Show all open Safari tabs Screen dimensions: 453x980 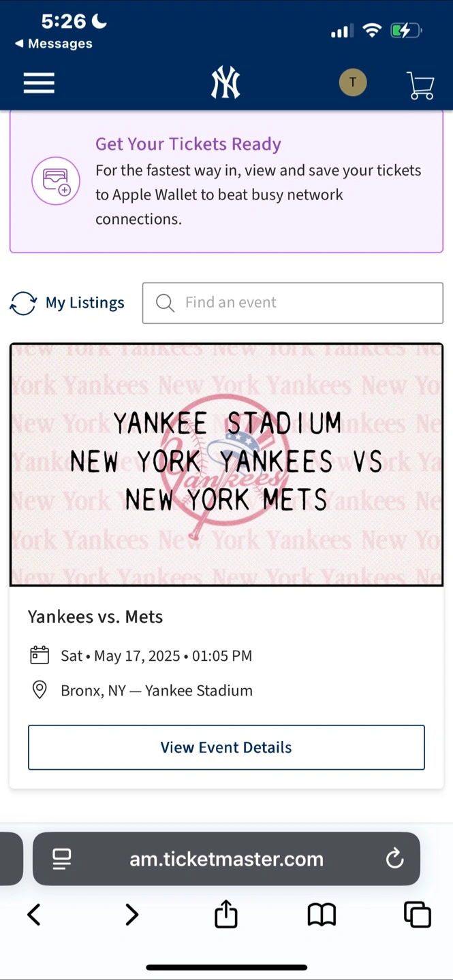(x=417, y=915)
